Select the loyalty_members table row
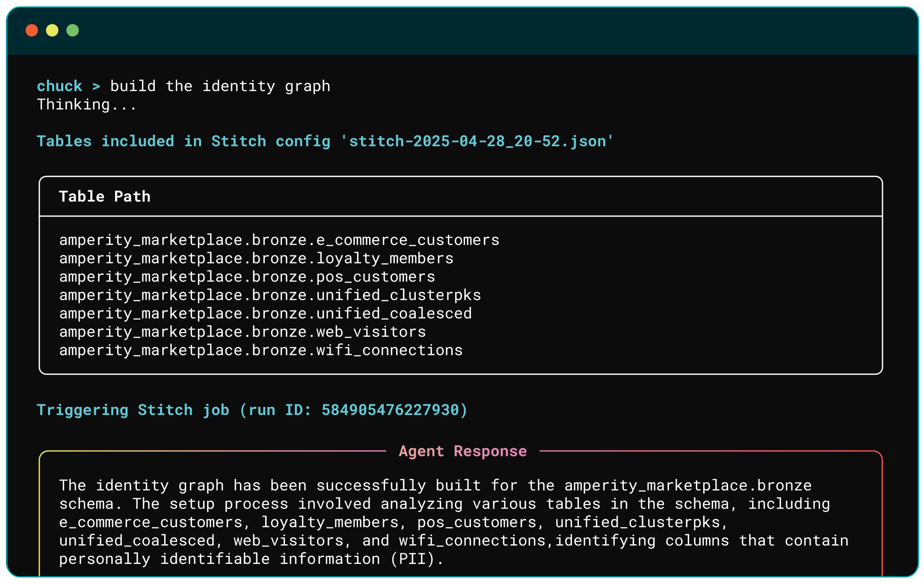The width and height of the screenshot is (924, 584). [x=256, y=258]
